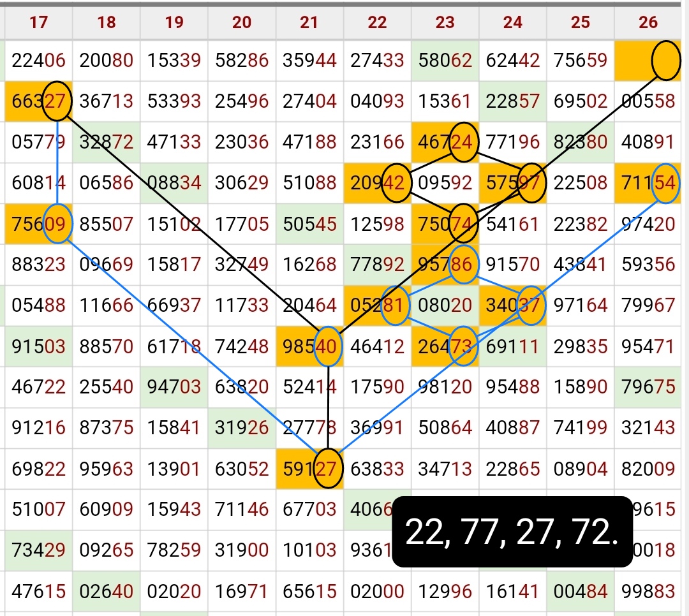The width and height of the screenshot is (689, 616).
Task: Select the green cell 79675
Action: click(x=648, y=388)
